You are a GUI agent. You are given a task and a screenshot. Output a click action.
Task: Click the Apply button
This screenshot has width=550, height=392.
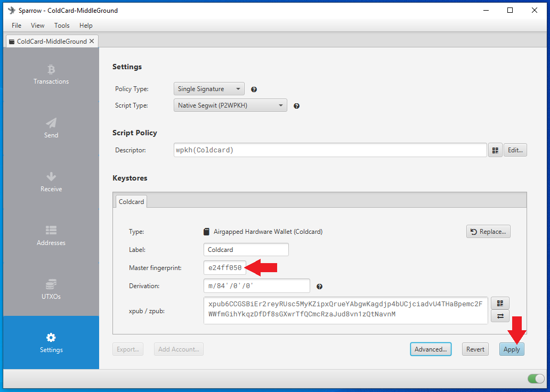(x=512, y=349)
